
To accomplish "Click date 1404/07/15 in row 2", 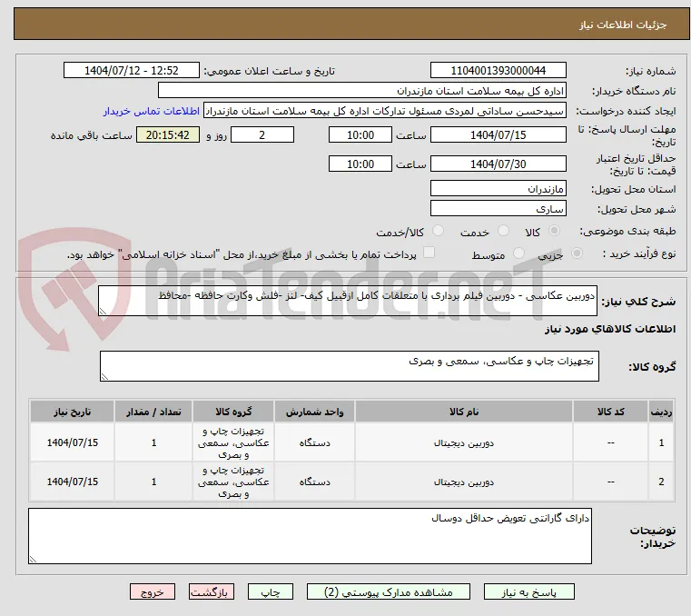I will (x=73, y=482).
